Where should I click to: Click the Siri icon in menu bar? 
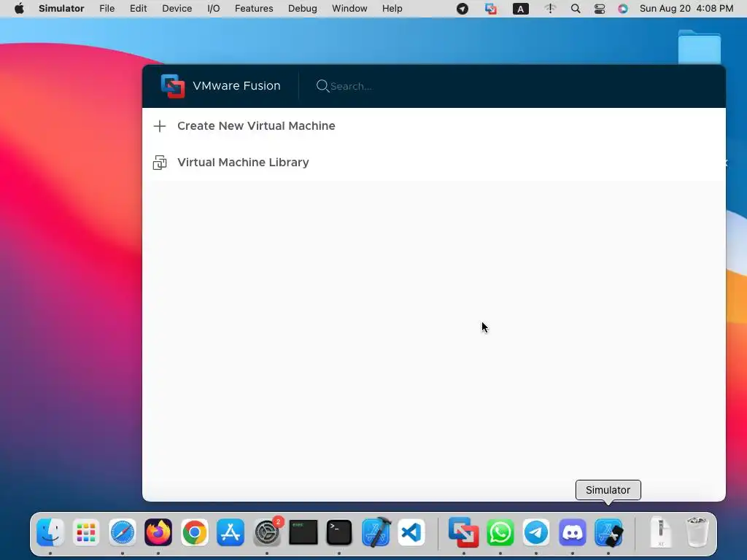[x=623, y=9]
